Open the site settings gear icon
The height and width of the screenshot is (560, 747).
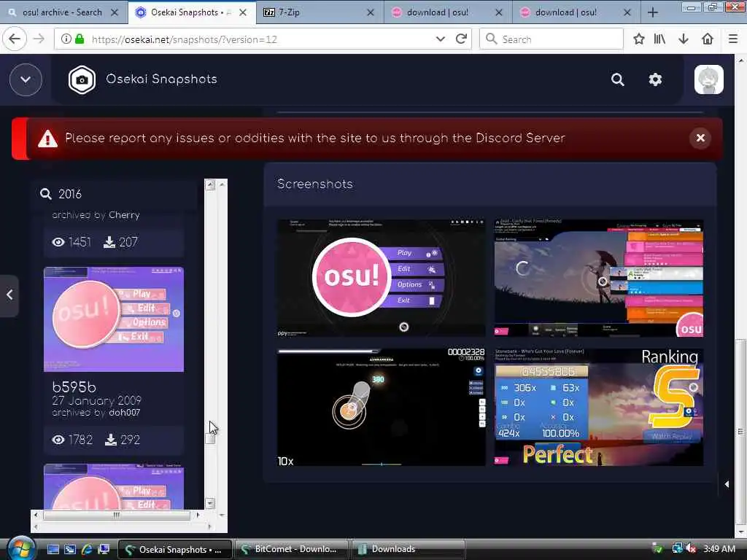tap(655, 79)
